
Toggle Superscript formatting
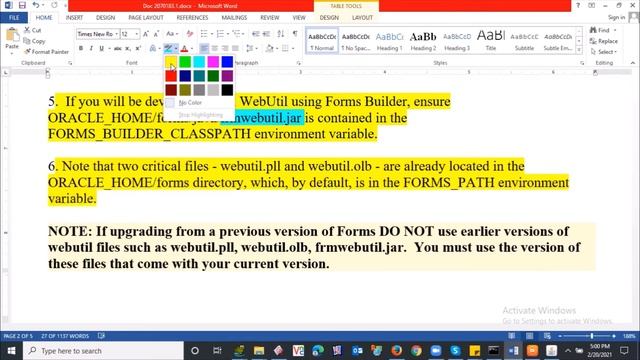pos(138,49)
